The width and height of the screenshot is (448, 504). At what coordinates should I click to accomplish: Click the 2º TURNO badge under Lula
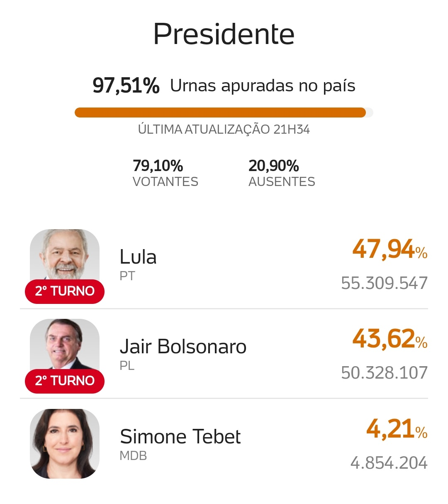tap(65, 291)
